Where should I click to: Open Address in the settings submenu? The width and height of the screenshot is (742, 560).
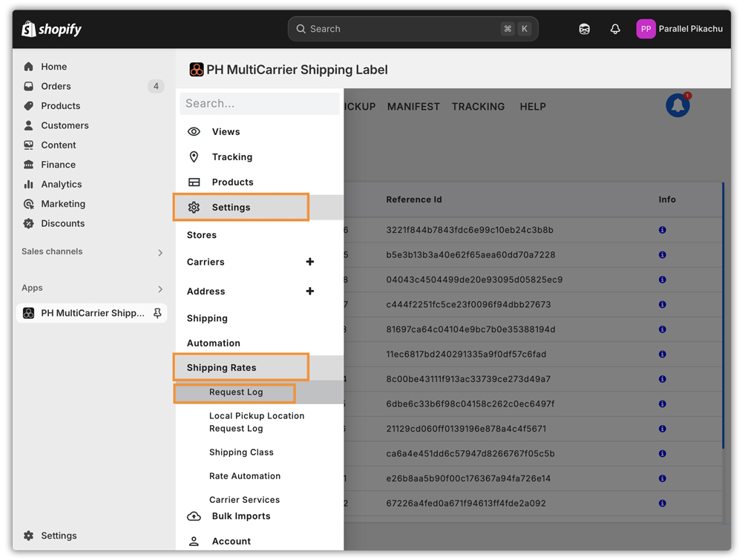[x=206, y=291]
